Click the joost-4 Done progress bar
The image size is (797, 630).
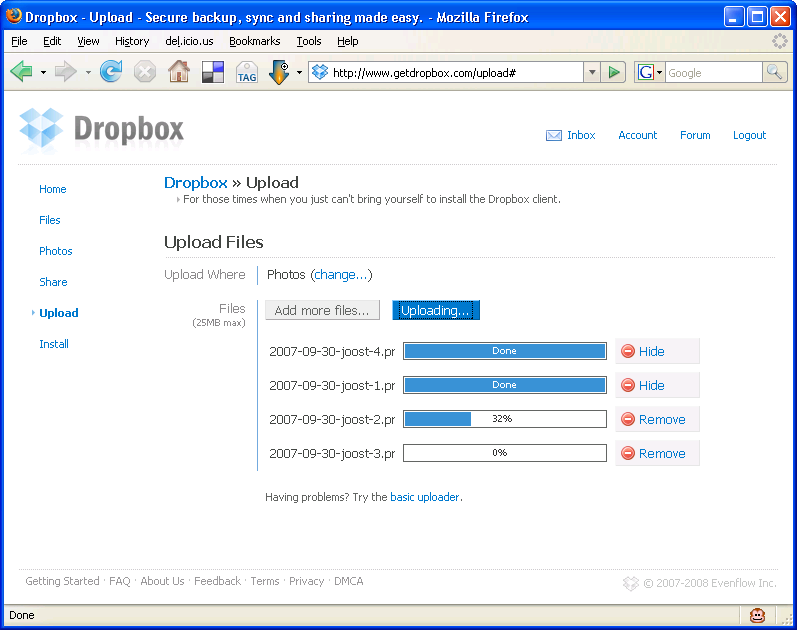tap(505, 351)
